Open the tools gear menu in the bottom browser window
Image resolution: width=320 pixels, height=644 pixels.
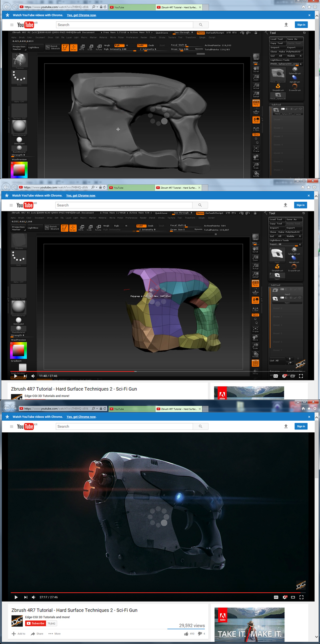(x=315, y=409)
